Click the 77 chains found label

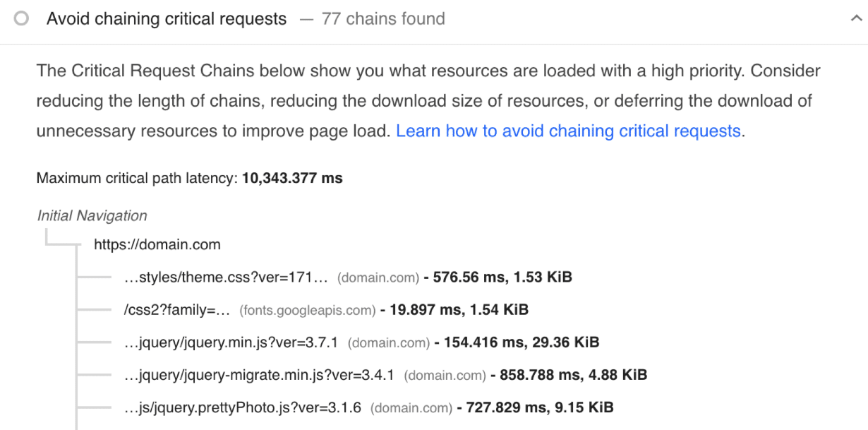(384, 19)
